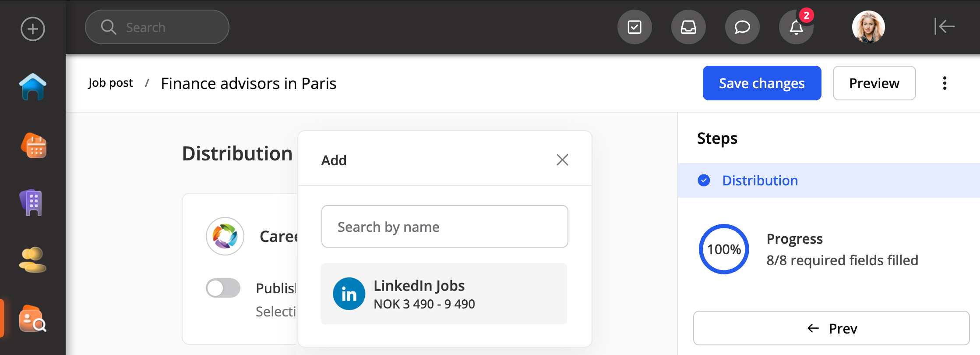Open the chat messages icon
Viewport: 980px width, 355px height.
coord(742,27)
